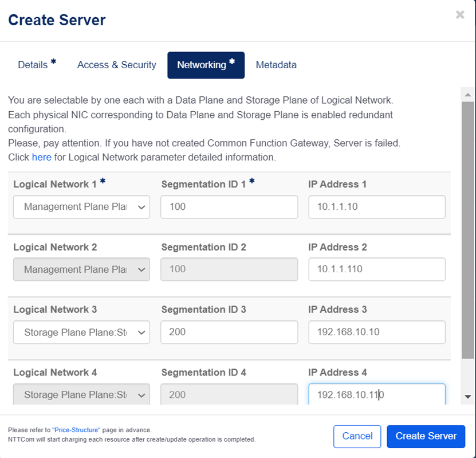
Task: Focus the Segmentation ID 3 field
Action: [x=229, y=332]
